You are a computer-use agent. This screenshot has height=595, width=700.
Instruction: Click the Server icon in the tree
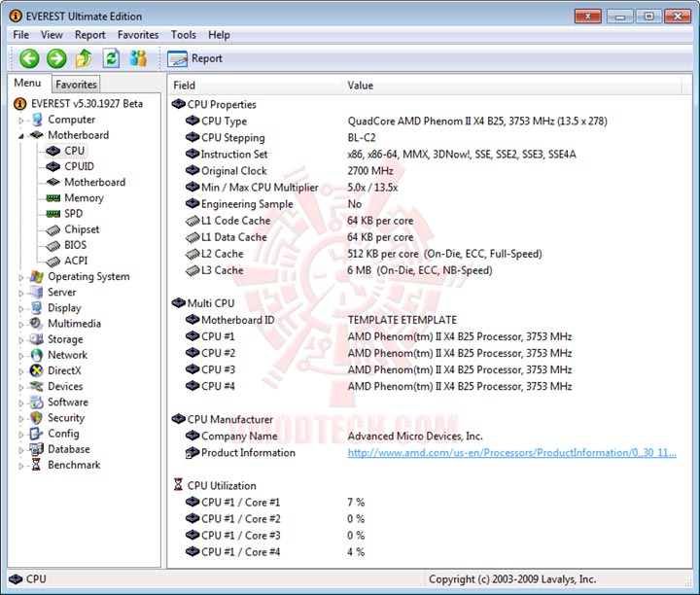(x=37, y=292)
